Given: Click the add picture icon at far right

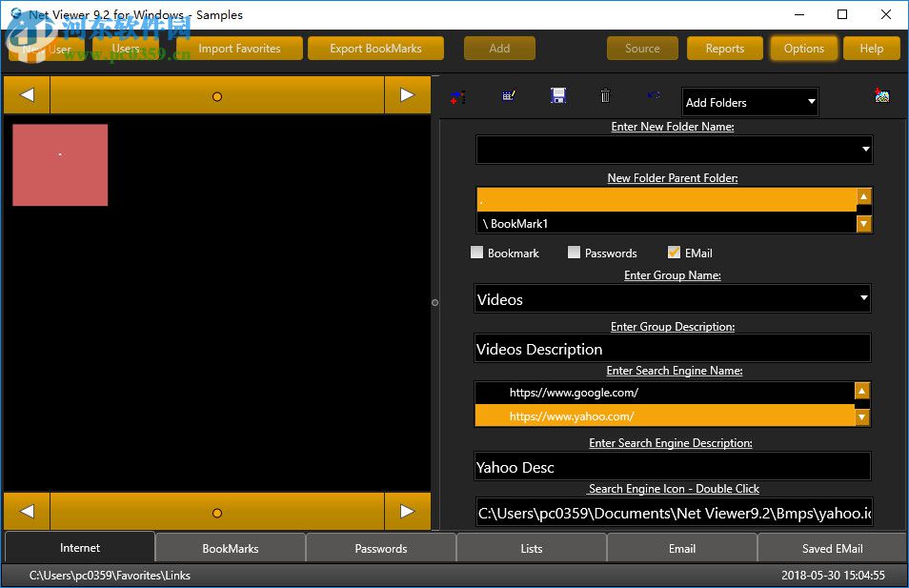Looking at the screenshot, I should pyautogui.click(x=882, y=95).
